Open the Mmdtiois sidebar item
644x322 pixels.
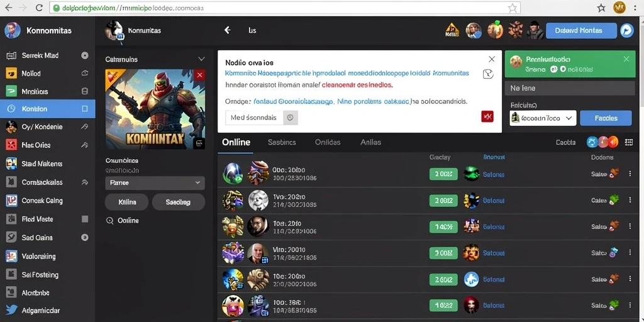pos(35,92)
